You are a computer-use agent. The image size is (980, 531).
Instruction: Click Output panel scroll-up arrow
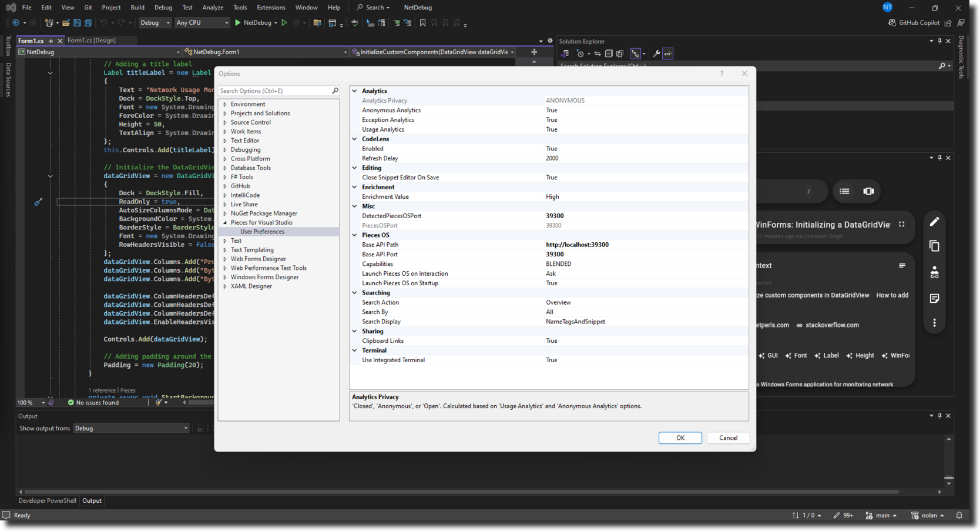click(948, 439)
